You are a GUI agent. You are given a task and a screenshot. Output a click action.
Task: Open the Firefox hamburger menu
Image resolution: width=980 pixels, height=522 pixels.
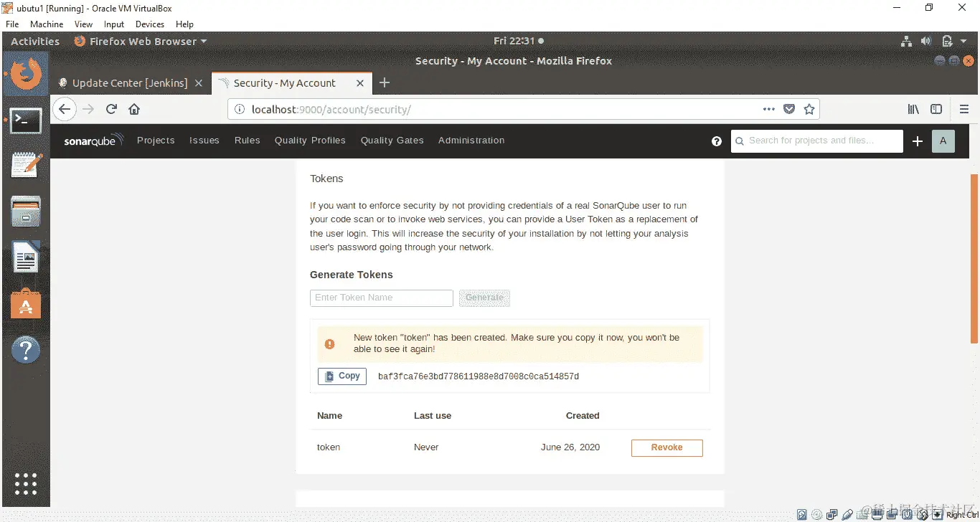point(964,109)
